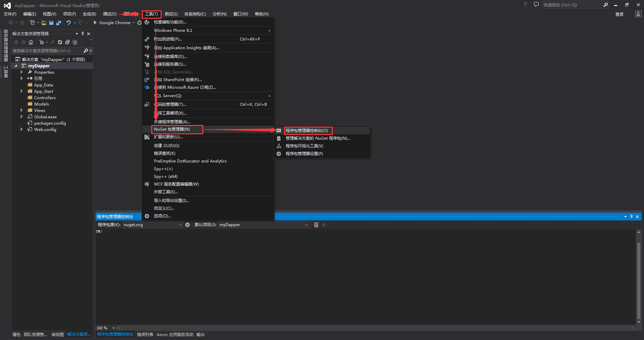Select the Models folder in the tree
This screenshot has width=644, height=340.
point(42,104)
